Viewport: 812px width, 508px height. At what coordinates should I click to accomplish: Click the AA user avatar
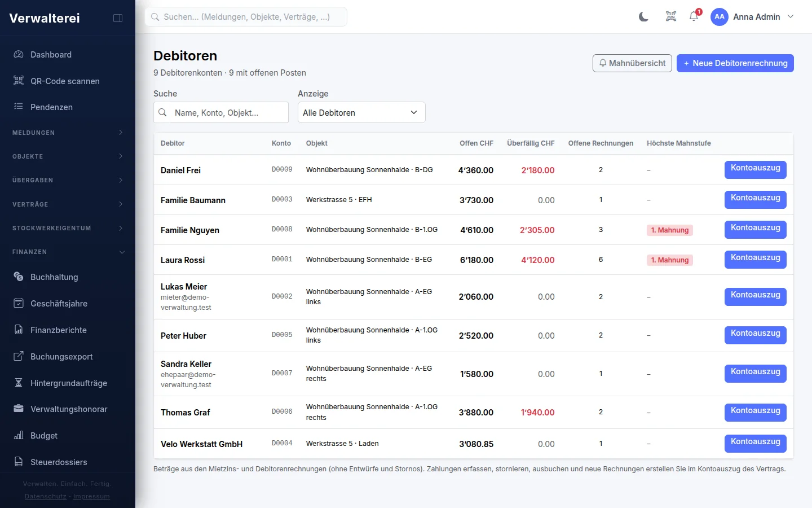[720, 17]
